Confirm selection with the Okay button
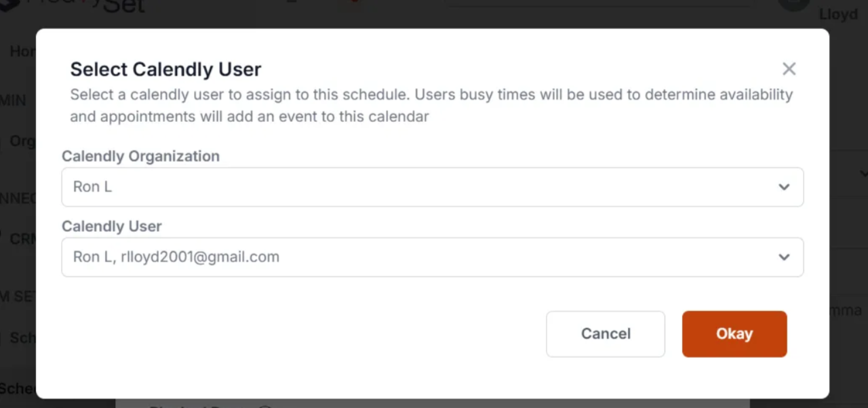868x408 pixels. click(x=734, y=333)
